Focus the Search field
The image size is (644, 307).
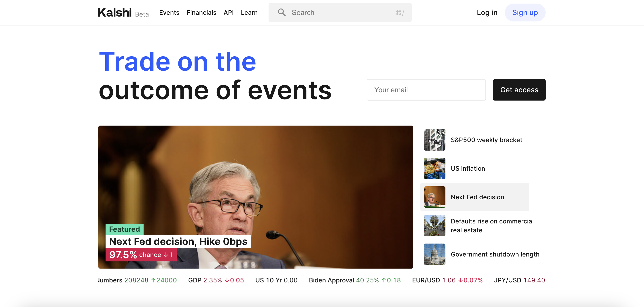(x=340, y=13)
